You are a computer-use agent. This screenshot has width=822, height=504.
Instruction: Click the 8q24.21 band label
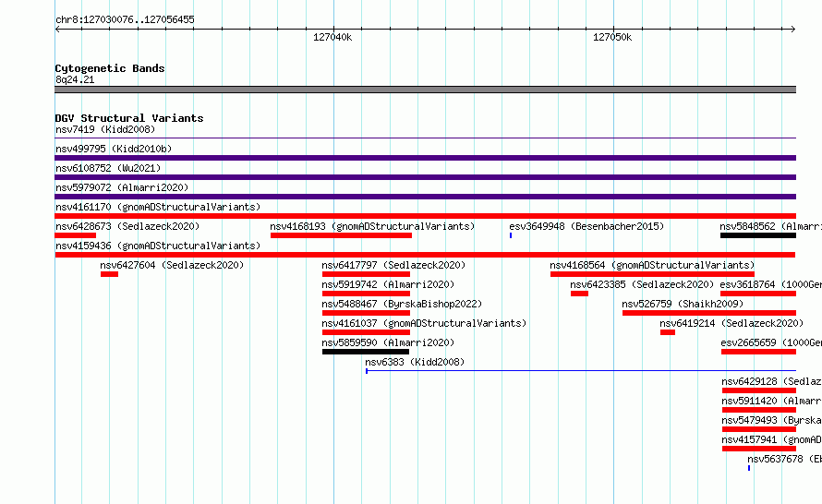click(75, 79)
